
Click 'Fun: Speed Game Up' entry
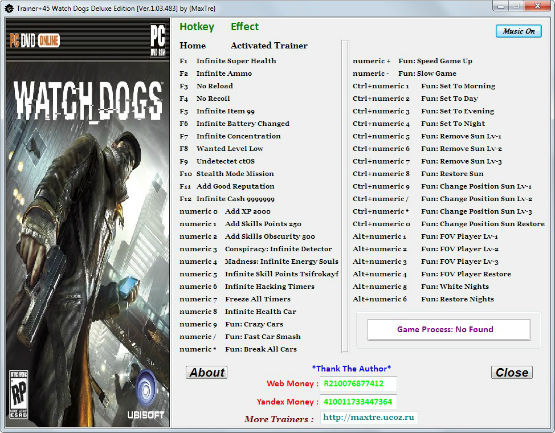(x=435, y=61)
